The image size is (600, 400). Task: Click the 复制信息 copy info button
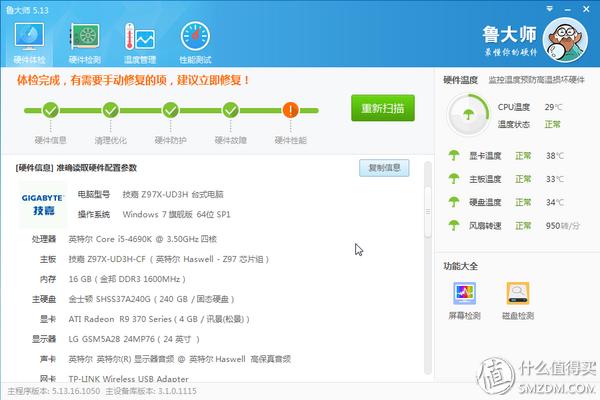point(384,168)
